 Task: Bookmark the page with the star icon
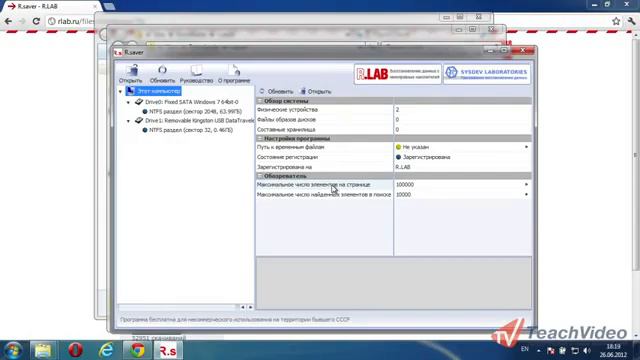pyautogui.click(x=616, y=21)
